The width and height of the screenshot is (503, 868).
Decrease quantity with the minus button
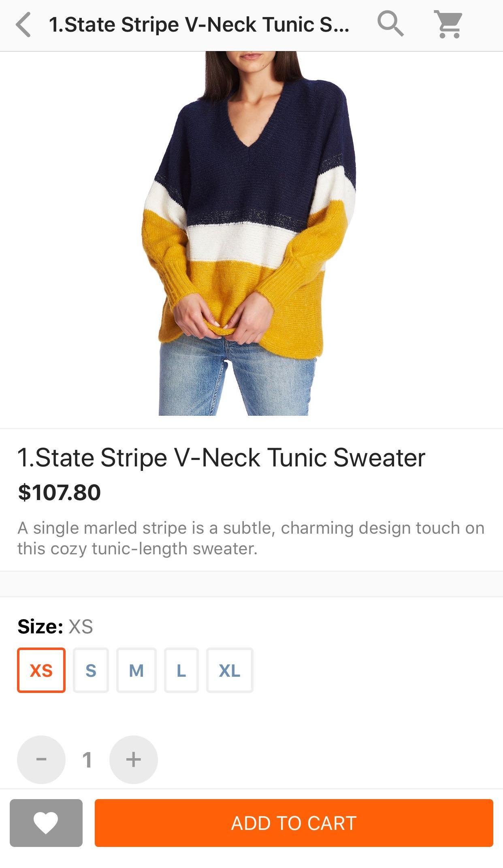41,759
